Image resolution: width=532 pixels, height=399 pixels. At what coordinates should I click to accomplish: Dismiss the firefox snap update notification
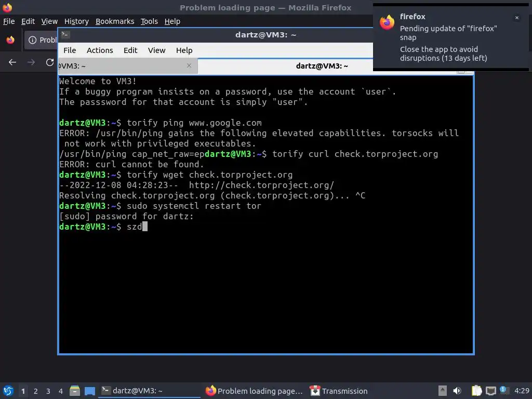click(517, 18)
